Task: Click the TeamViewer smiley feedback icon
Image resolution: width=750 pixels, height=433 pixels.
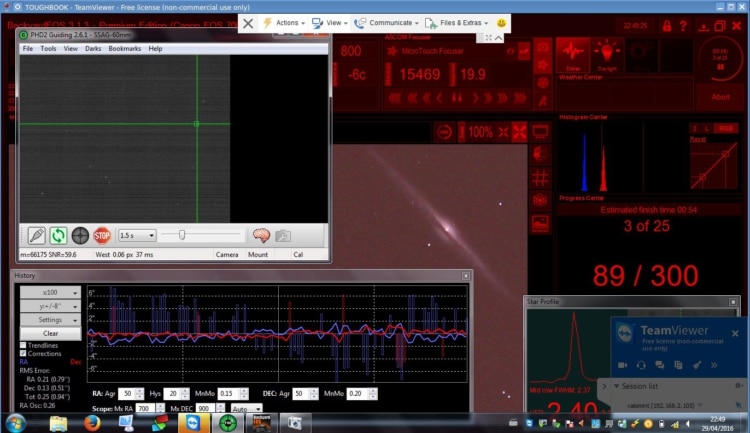Action: (501, 22)
